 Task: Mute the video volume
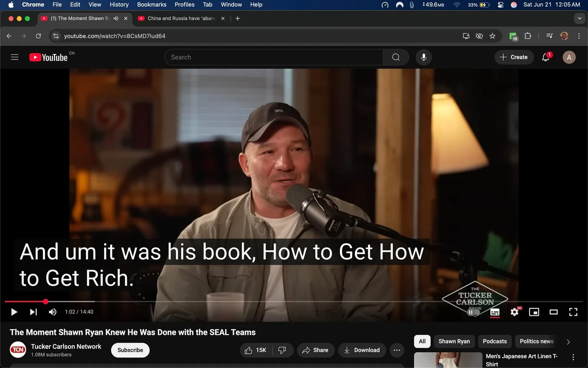52,312
